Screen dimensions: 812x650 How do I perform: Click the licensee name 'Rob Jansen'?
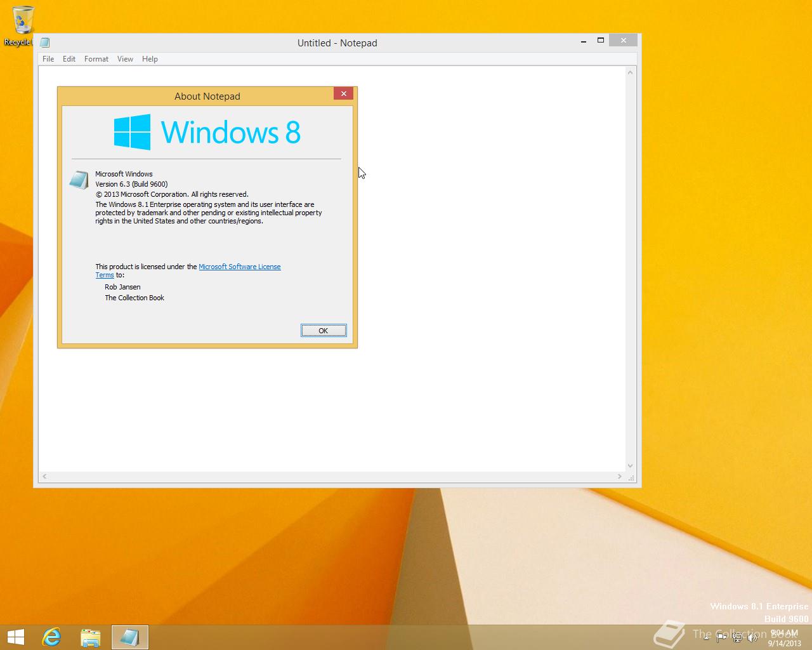122,287
